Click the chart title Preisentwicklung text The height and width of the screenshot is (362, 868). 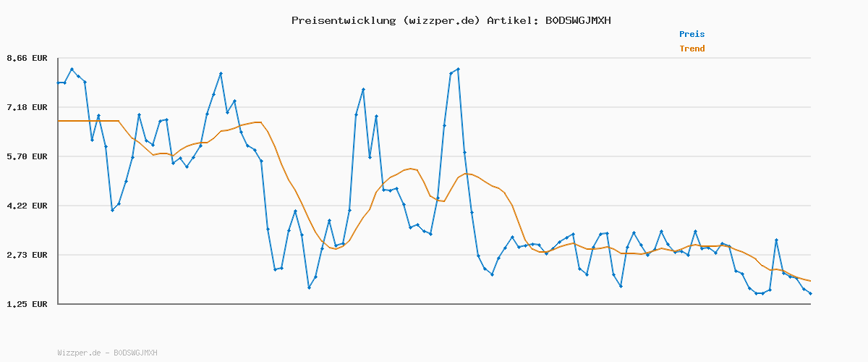tap(451, 20)
